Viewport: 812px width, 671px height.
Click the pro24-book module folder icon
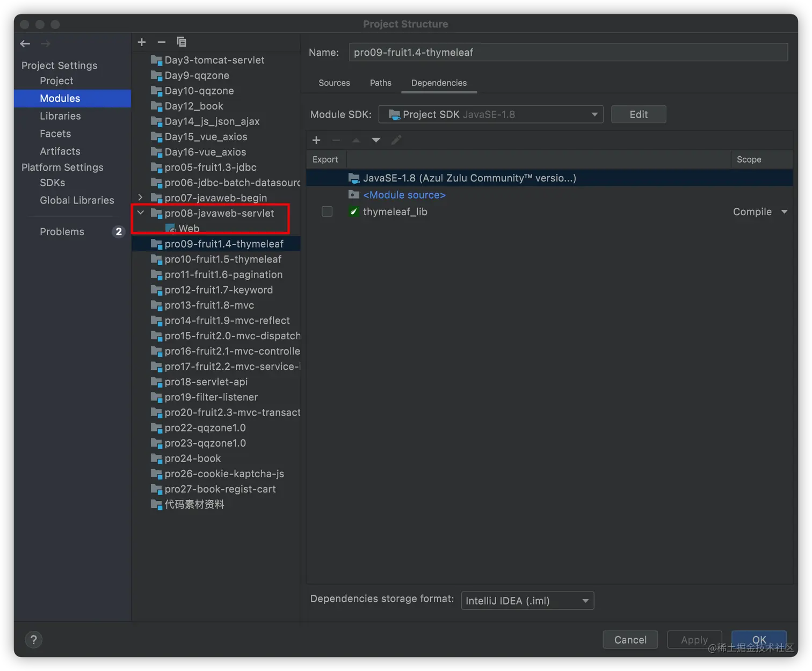pyautogui.click(x=156, y=458)
